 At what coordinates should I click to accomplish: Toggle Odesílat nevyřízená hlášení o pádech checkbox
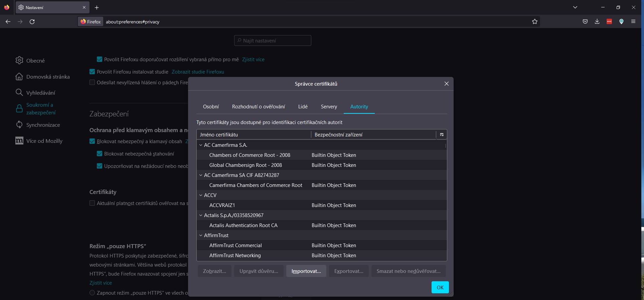pos(92,82)
